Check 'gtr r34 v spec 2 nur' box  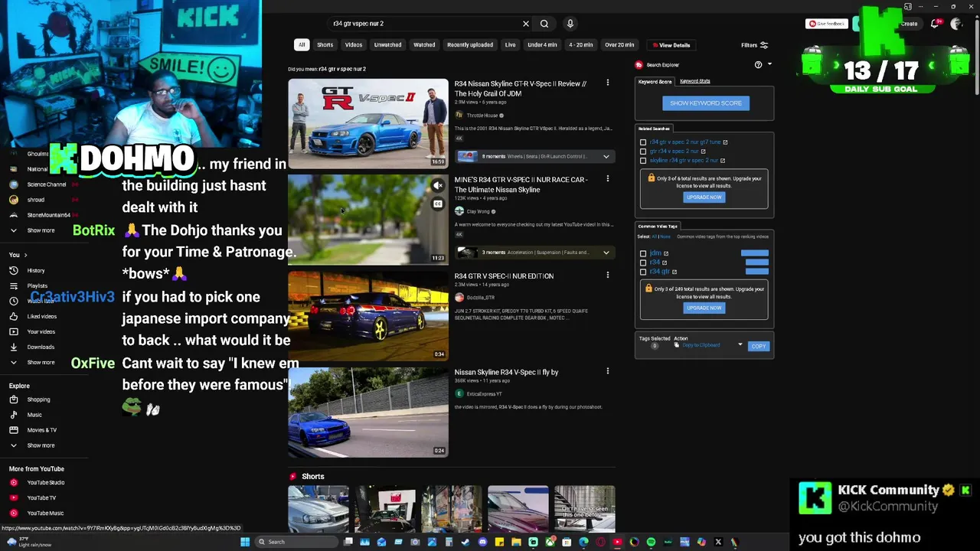click(643, 152)
